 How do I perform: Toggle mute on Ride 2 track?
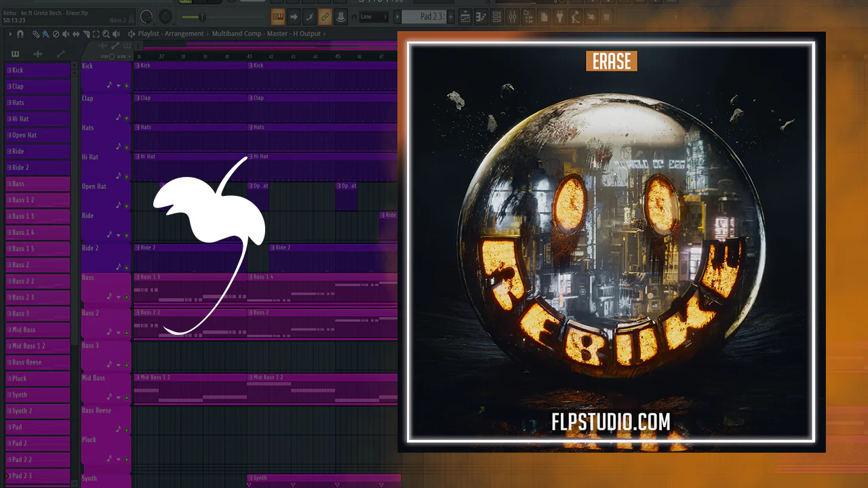point(127,267)
